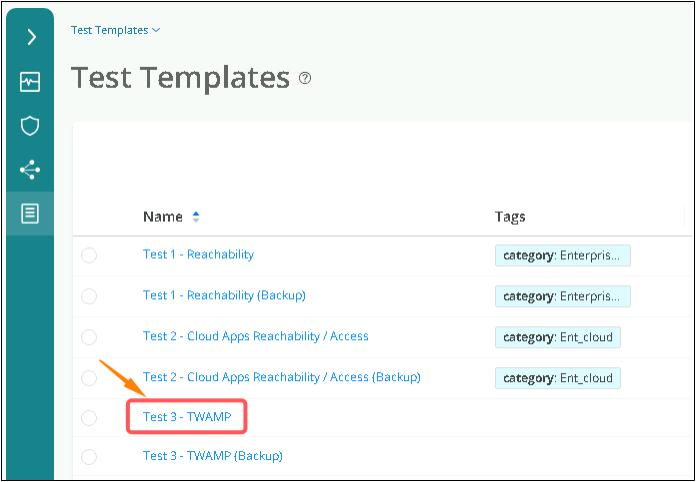Viewport: 696px width, 482px height.
Task: Select radio button for Test 1 - Reachability
Action: (x=89, y=256)
